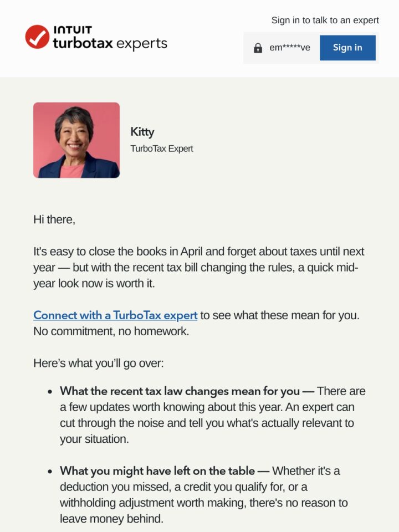Open the Connect with a TurboTax expert link

click(115, 315)
